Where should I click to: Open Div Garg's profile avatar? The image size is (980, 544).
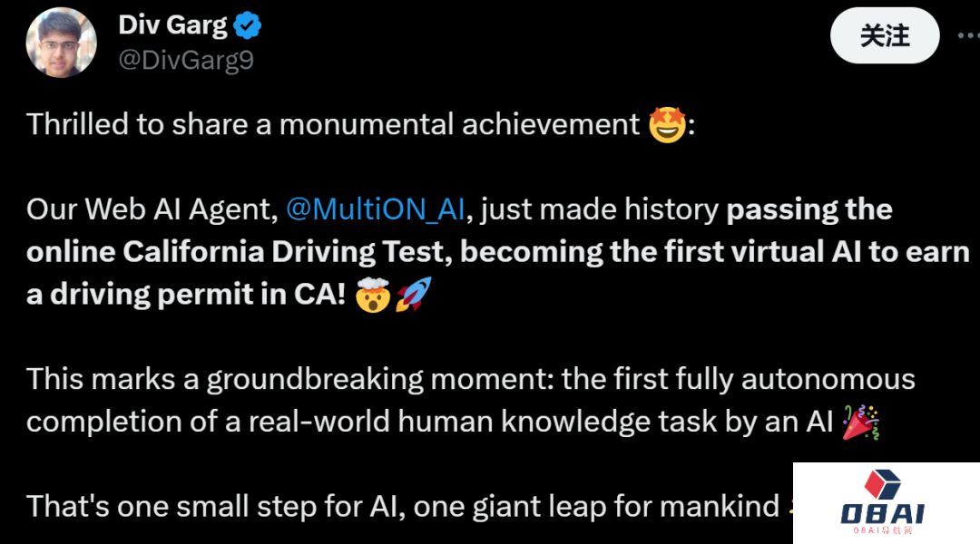(x=62, y=42)
